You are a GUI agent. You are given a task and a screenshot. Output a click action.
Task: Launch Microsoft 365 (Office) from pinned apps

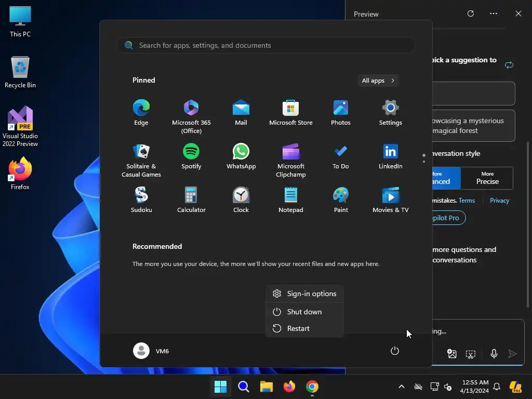tap(191, 117)
